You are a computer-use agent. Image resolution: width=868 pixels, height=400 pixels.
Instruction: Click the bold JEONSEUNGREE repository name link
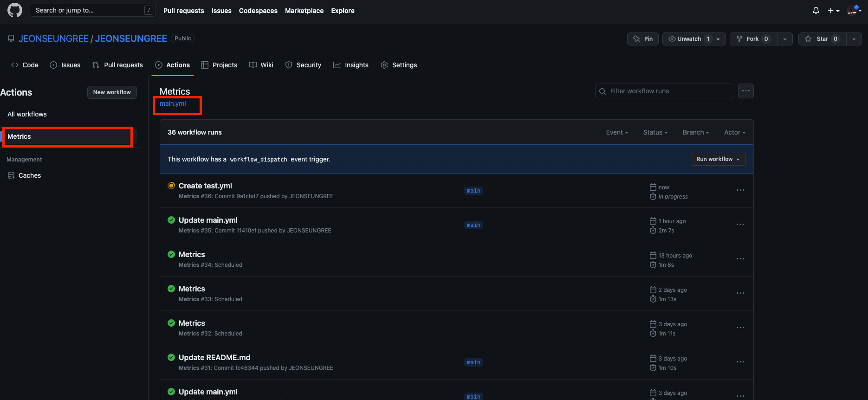point(131,39)
